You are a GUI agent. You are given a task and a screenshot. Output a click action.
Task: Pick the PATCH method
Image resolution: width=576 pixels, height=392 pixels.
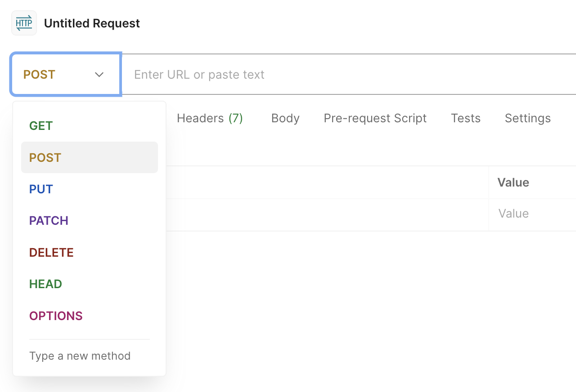[x=49, y=221]
